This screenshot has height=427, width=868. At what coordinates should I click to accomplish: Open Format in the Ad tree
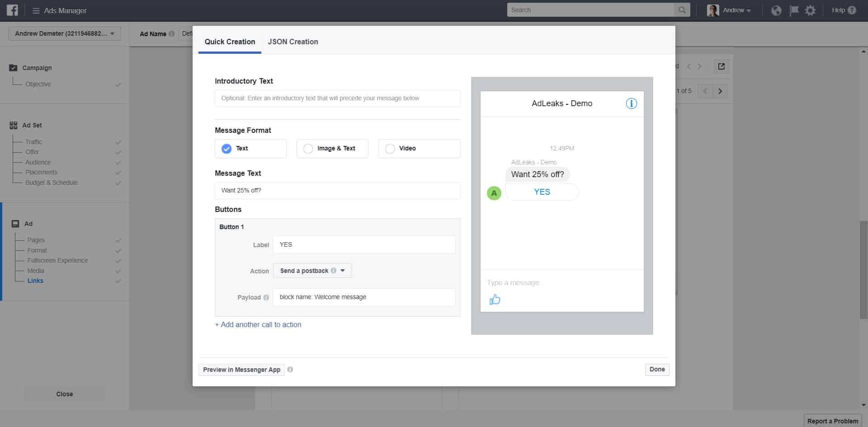pos(37,250)
